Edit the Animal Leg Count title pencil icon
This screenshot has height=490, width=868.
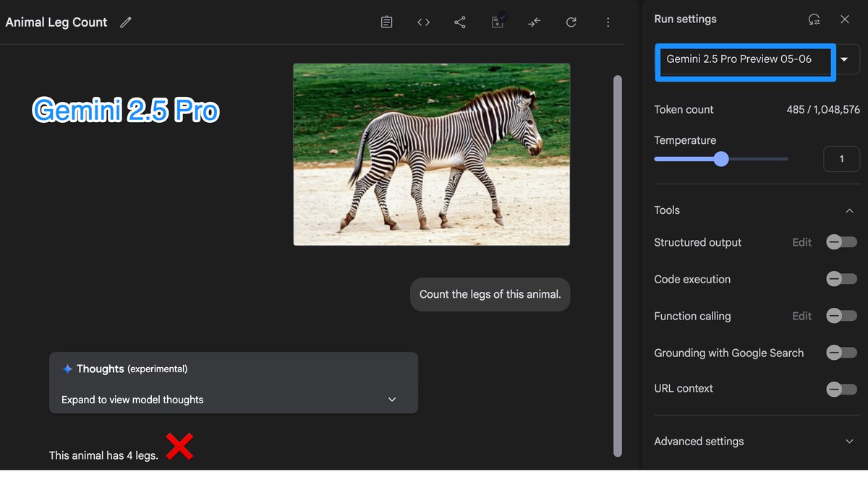point(126,22)
